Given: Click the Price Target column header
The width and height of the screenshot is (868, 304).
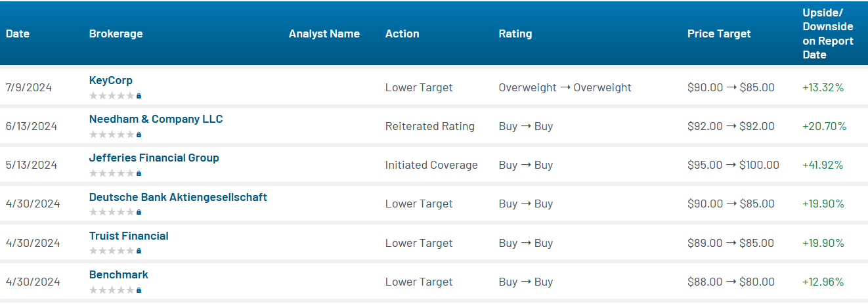Looking at the screenshot, I should pyautogui.click(x=719, y=33).
